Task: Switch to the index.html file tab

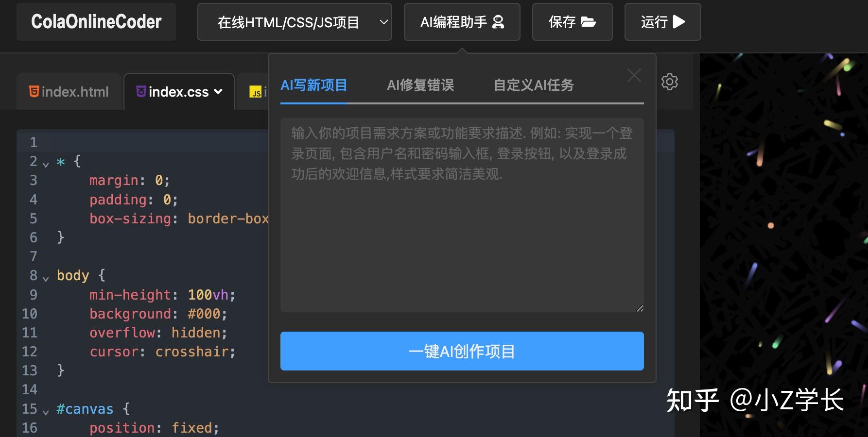Action: 69,92
